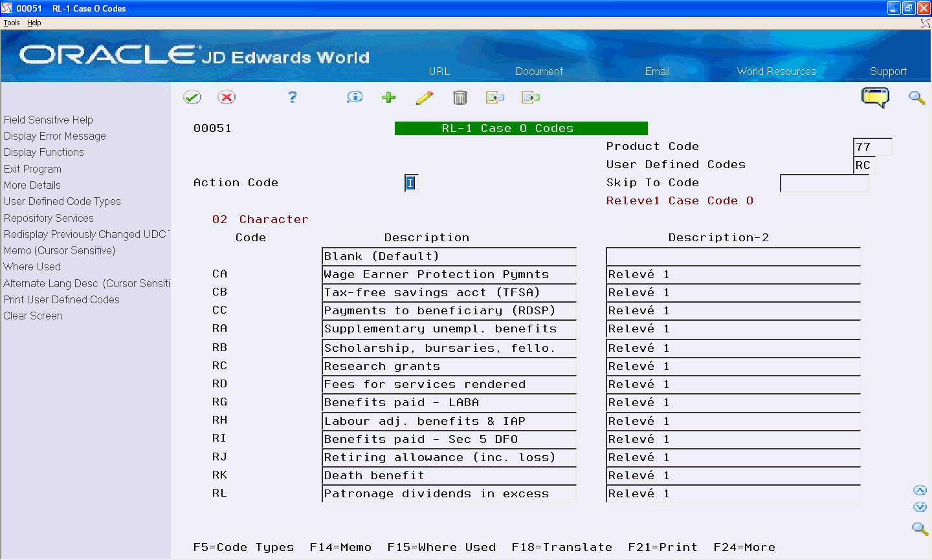932x560 pixels.
Task: Page down using the blue down chevron
Action: tap(920, 507)
